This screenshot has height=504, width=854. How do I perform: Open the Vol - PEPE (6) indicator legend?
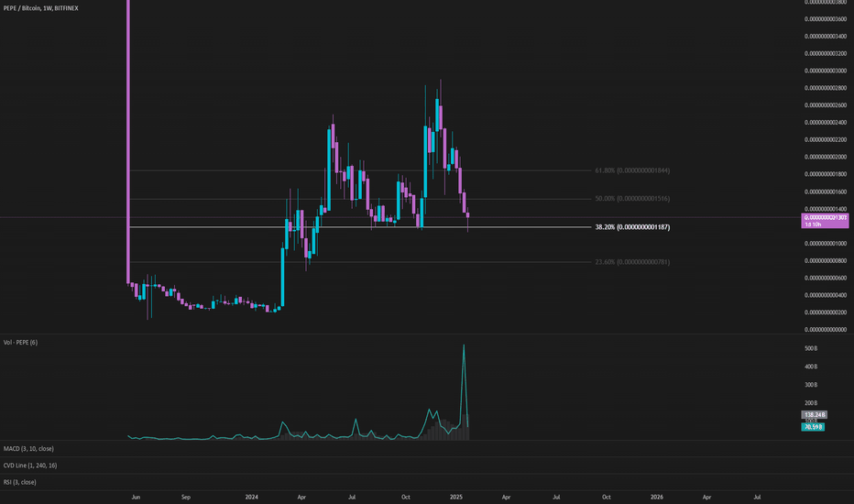(x=20, y=342)
